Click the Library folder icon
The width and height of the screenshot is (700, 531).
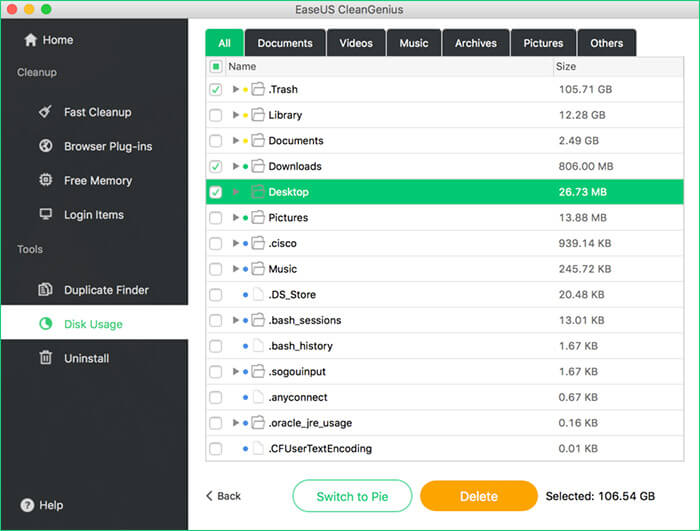pos(258,115)
